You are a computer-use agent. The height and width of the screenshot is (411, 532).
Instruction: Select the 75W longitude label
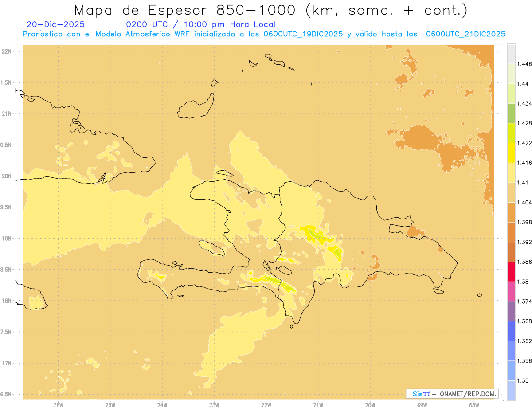coord(110,405)
